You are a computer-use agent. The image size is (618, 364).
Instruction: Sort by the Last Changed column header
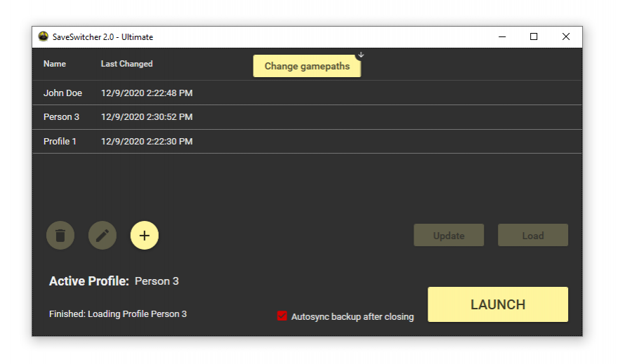126,64
